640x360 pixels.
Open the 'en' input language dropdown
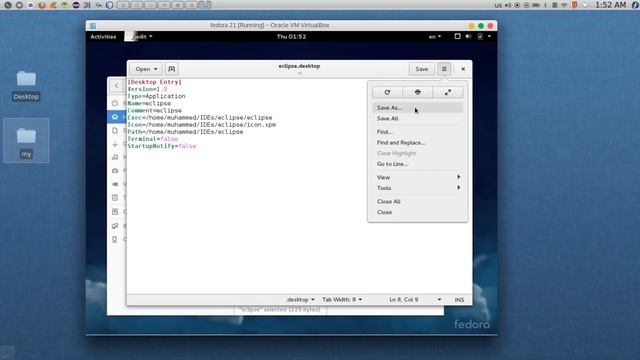pyautogui.click(x=435, y=36)
